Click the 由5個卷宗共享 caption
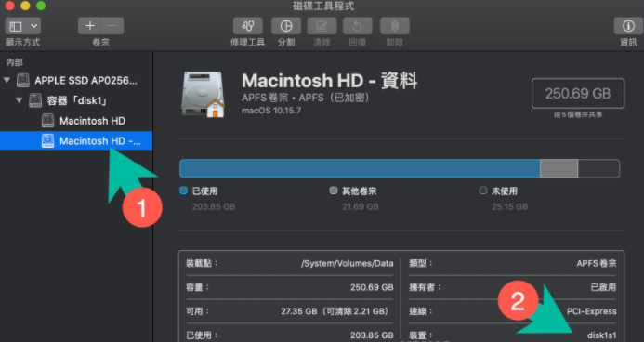This screenshot has width=644, height=342. (x=578, y=115)
